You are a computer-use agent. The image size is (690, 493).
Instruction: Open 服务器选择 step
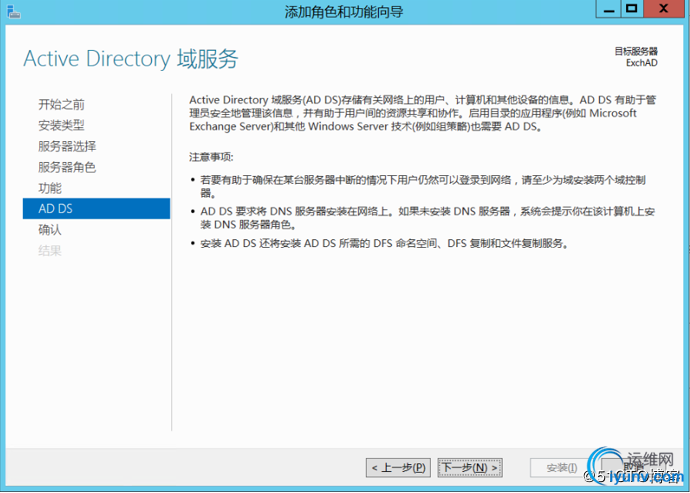click(67, 146)
